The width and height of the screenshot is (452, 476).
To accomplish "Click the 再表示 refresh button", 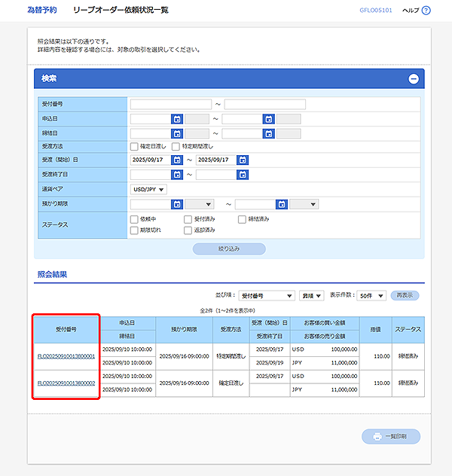I will pos(405,295).
